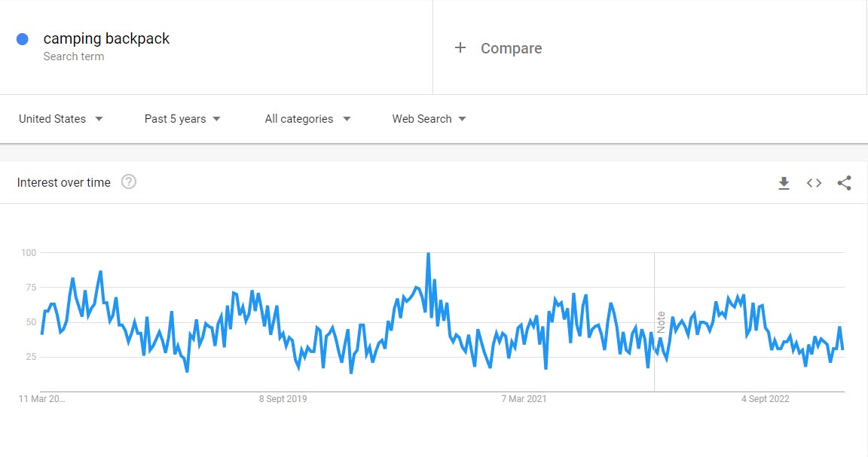
Task: Open the embed code icon
Action: point(814,183)
